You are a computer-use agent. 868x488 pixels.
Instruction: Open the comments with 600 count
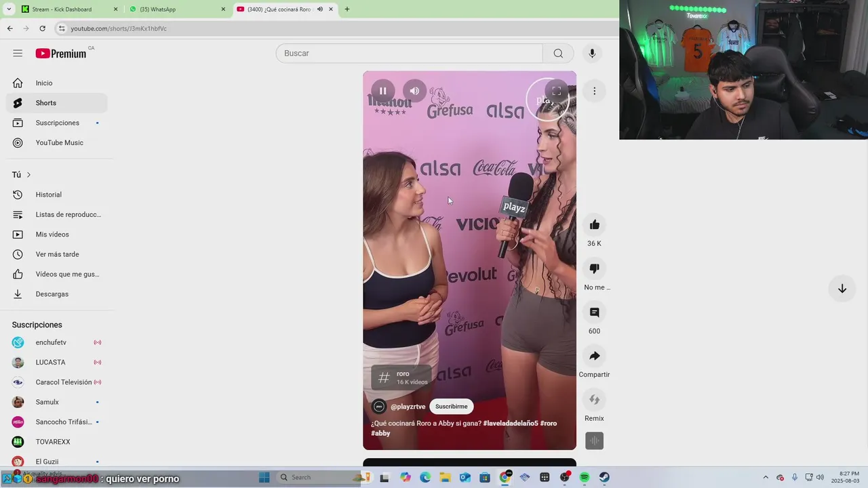(x=594, y=312)
